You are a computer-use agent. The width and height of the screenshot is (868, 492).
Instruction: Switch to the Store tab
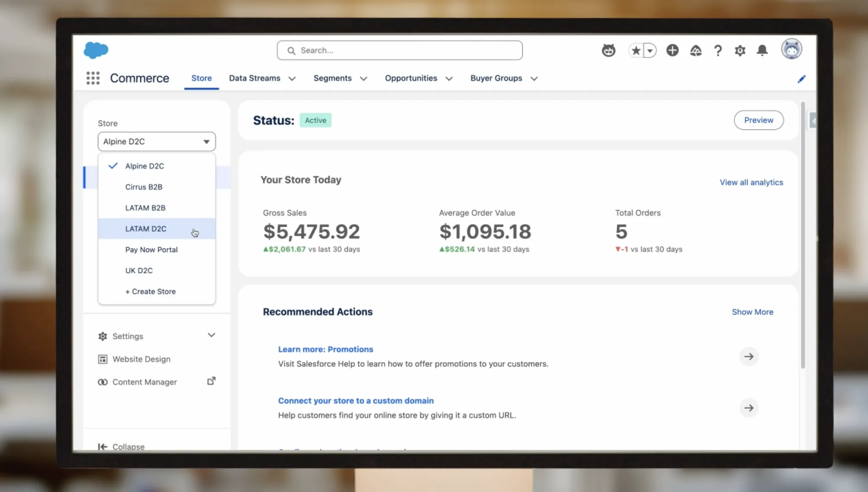coord(202,78)
